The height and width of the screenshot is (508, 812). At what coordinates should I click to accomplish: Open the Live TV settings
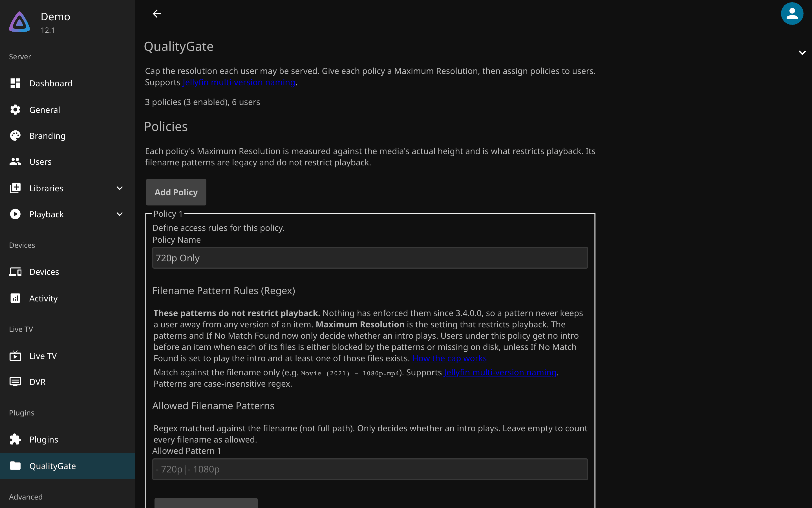pos(67,356)
